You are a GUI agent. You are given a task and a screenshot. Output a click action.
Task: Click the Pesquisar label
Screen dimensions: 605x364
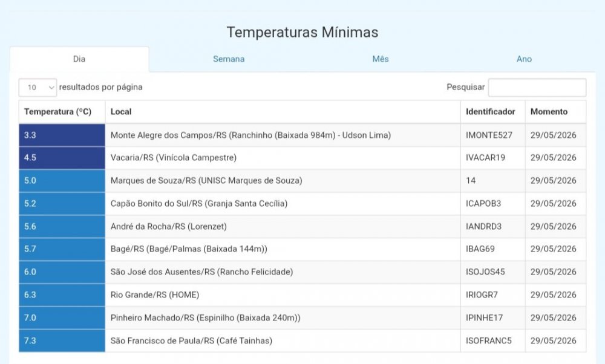[466, 87]
